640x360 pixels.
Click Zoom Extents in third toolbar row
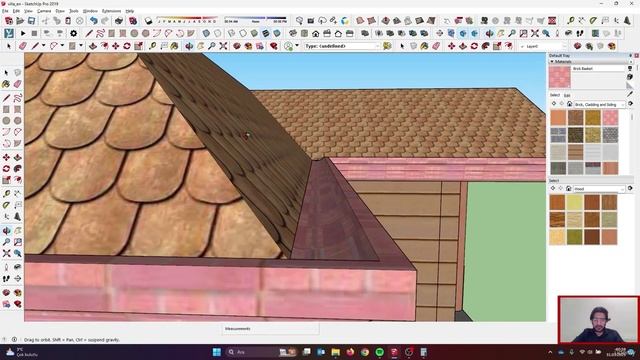(223, 46)
